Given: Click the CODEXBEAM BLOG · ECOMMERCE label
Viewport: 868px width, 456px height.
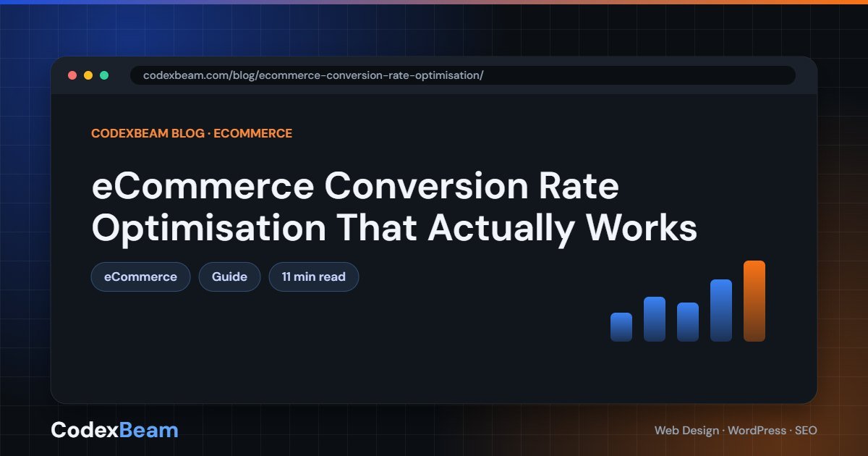Looking at the screenshot, I should [x=192, y=133].
